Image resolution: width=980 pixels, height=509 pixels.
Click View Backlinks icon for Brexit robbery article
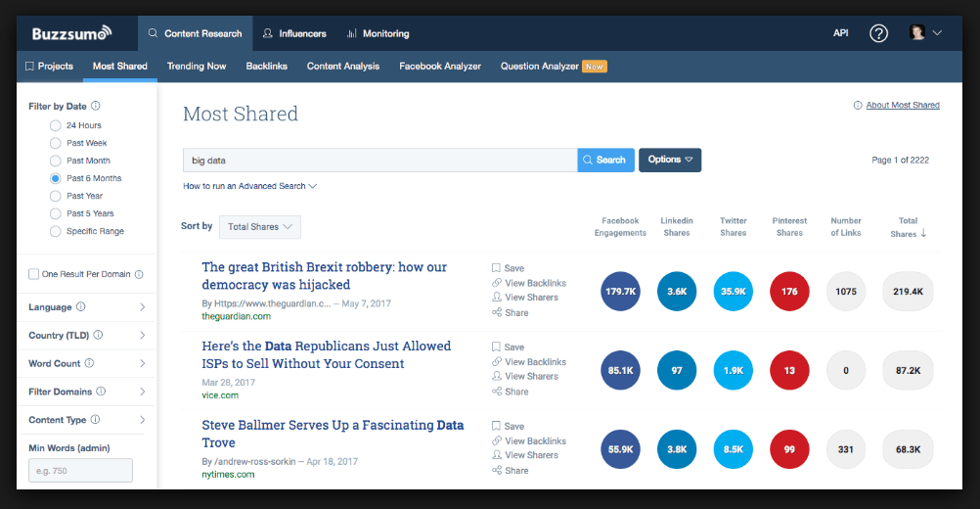(x=496, y=283)
